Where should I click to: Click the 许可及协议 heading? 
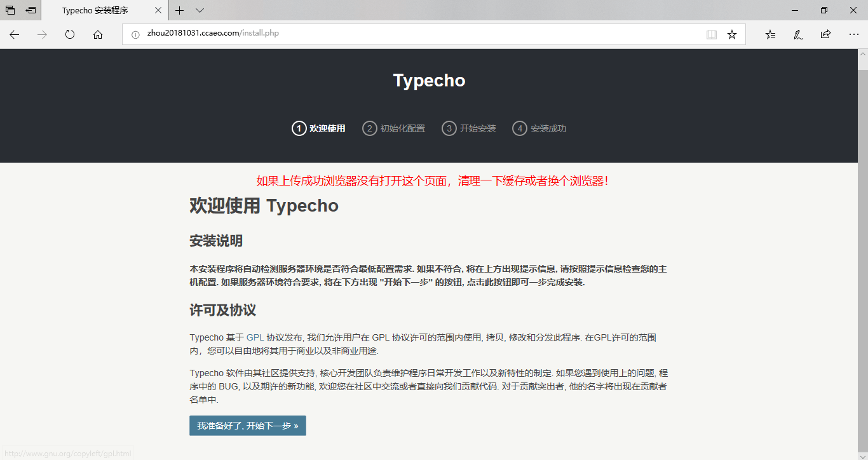tap(222, 311)
